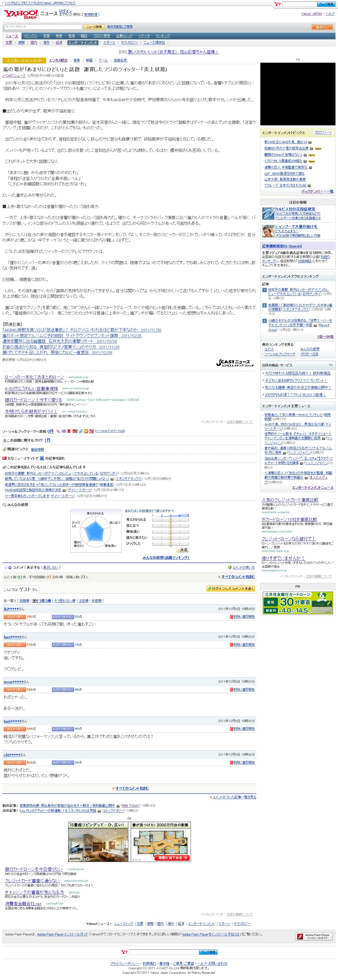Adjust the びっくりした rating slider

[170, 544]
